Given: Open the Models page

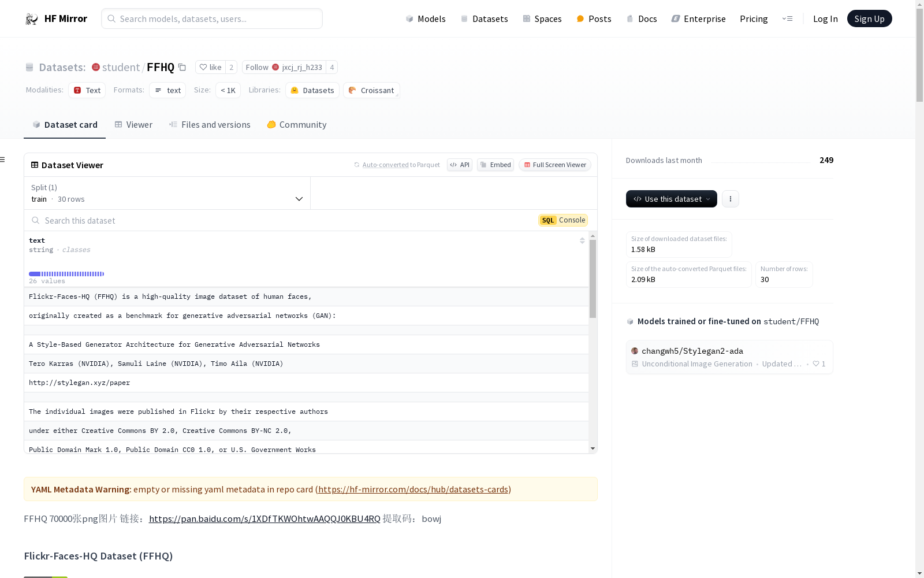Looking at the screenshot, I should point(426,19).
